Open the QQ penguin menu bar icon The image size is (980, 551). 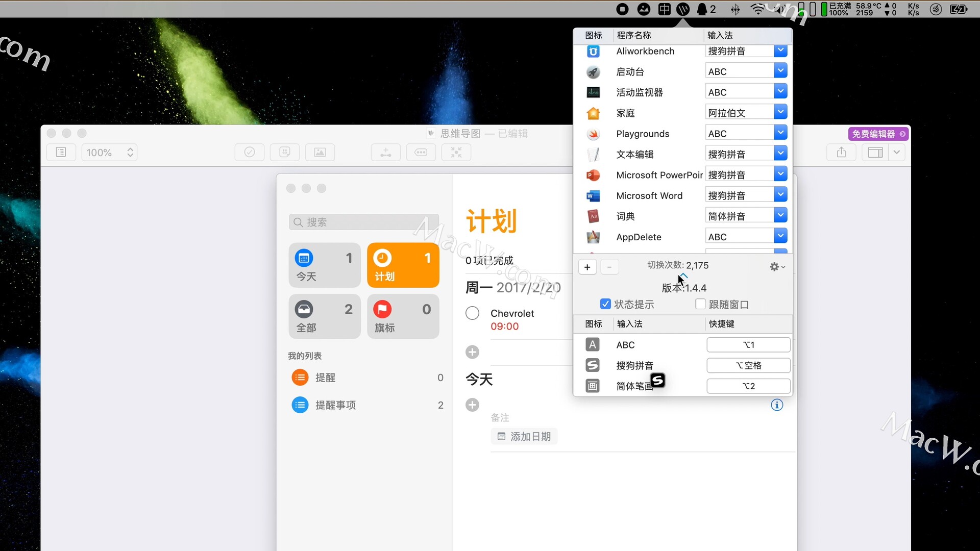[x=702, y=9]
